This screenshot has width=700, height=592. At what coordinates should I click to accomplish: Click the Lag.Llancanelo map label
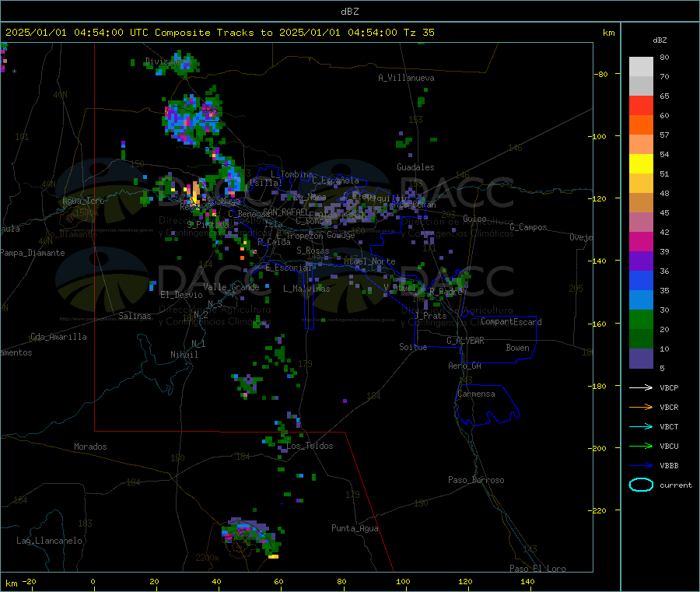(50, 541)
